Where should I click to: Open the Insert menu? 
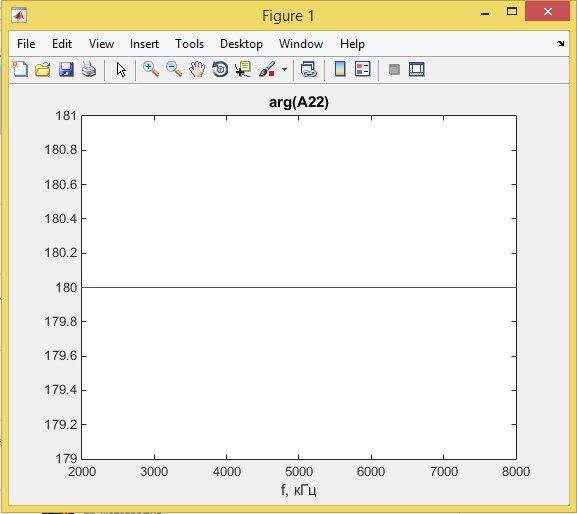(144, 44)
